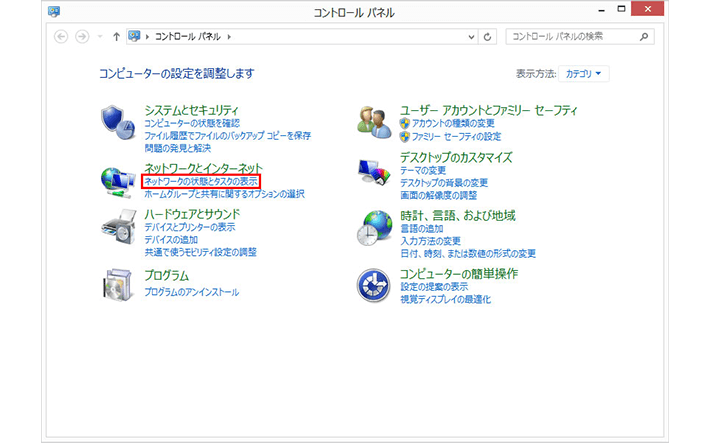Click the User Accounts people icon
The image size is (710, 443).
pos(375,122)
